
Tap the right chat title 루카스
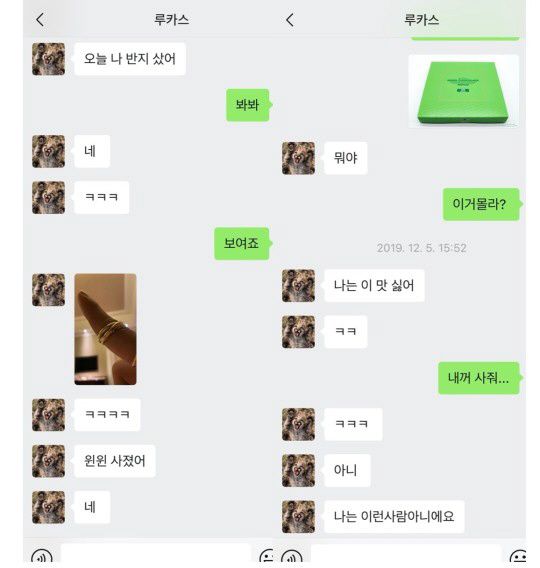pyautogui.click(x=422, y=20)
